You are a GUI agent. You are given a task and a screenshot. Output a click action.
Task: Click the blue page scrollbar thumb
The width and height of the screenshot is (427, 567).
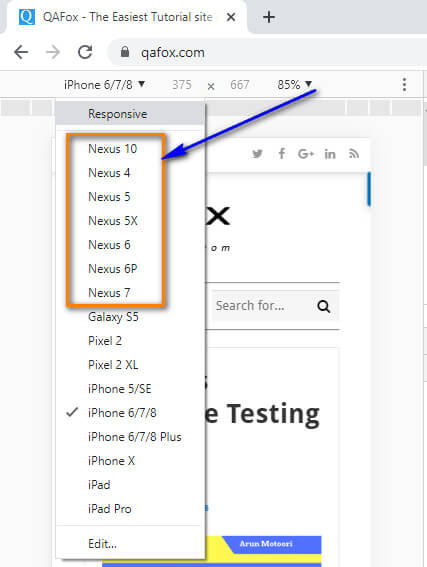coord(369,189)
